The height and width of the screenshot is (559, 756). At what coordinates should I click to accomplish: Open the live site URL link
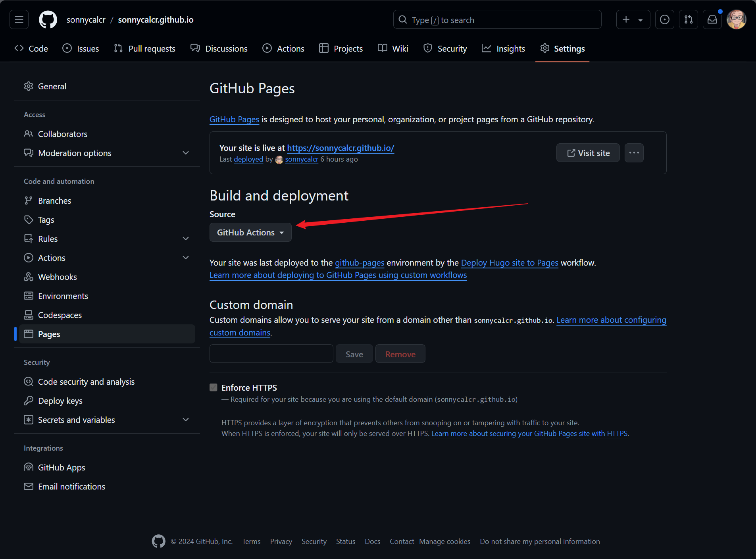[x=340, y=148]
